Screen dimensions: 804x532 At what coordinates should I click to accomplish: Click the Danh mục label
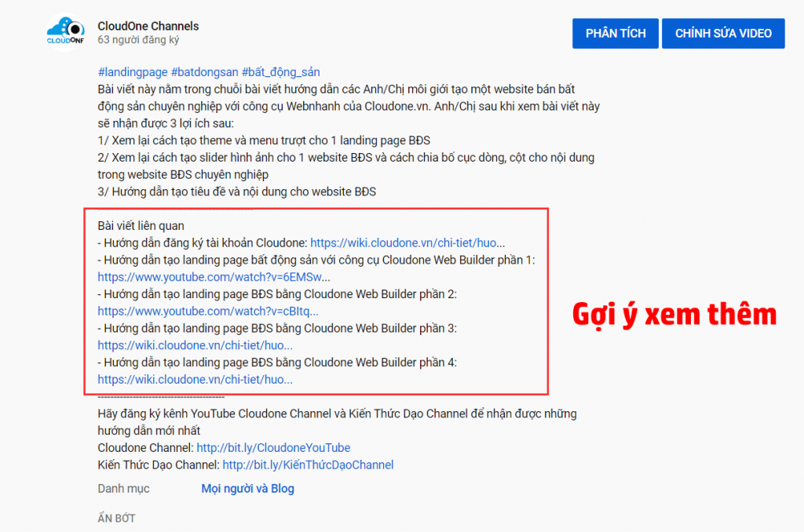pos(123,488)
